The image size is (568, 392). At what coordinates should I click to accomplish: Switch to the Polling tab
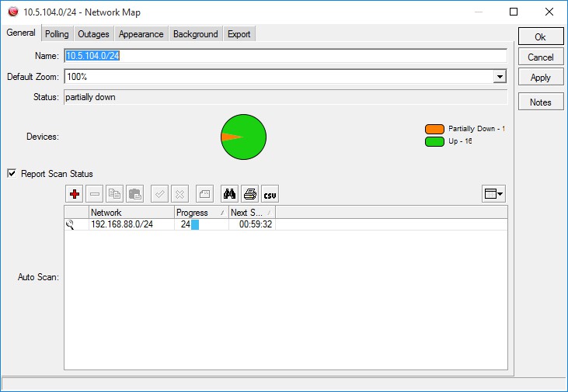[x=57, y=34]
